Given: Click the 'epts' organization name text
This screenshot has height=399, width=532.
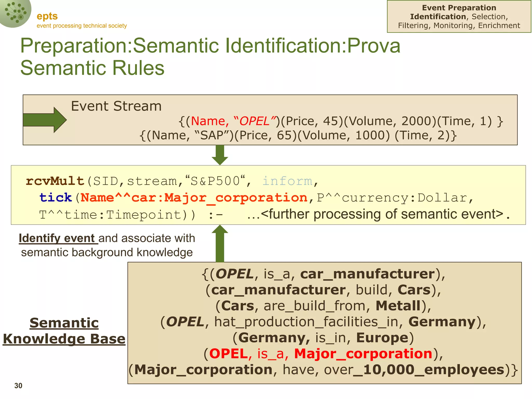Looking at the screenshot, I should coord(47,16).
